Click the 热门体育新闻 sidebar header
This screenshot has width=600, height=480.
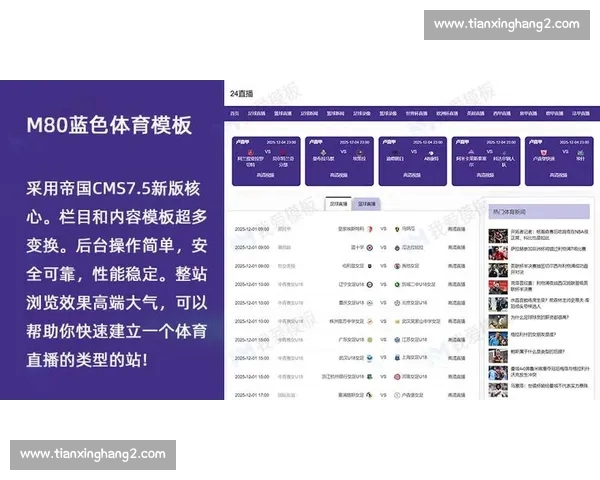click(x=539, y=212)
